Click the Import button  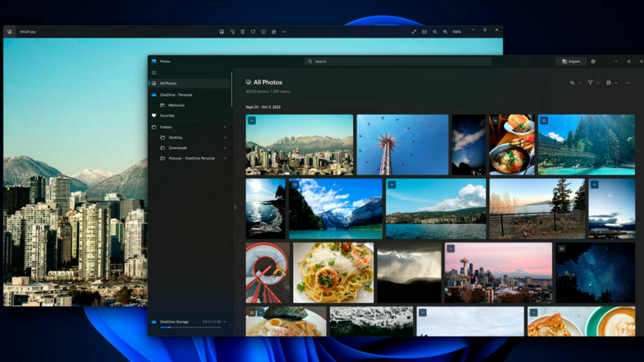coord(571,61)
